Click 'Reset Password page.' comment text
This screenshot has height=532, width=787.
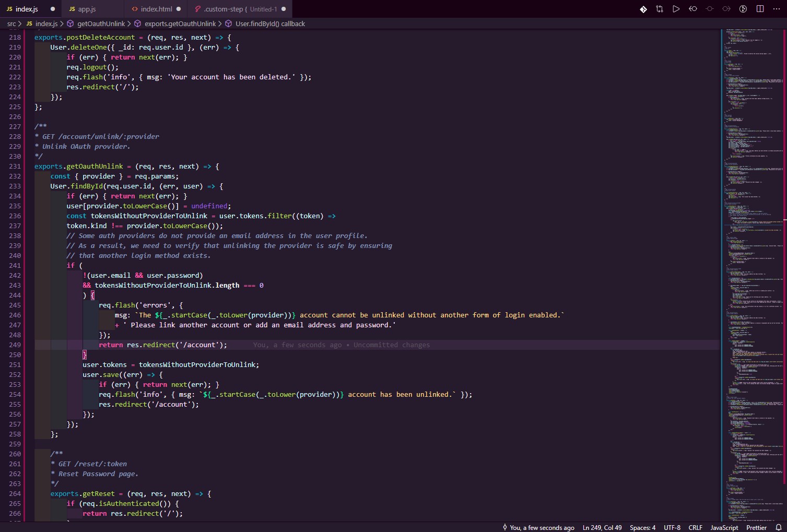point(98,474)
